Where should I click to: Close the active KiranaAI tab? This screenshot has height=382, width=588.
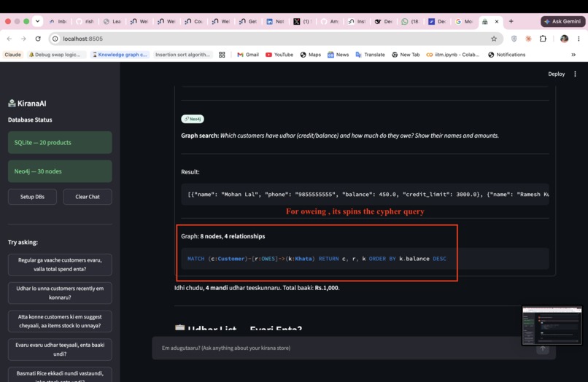[x=497, y=22]
